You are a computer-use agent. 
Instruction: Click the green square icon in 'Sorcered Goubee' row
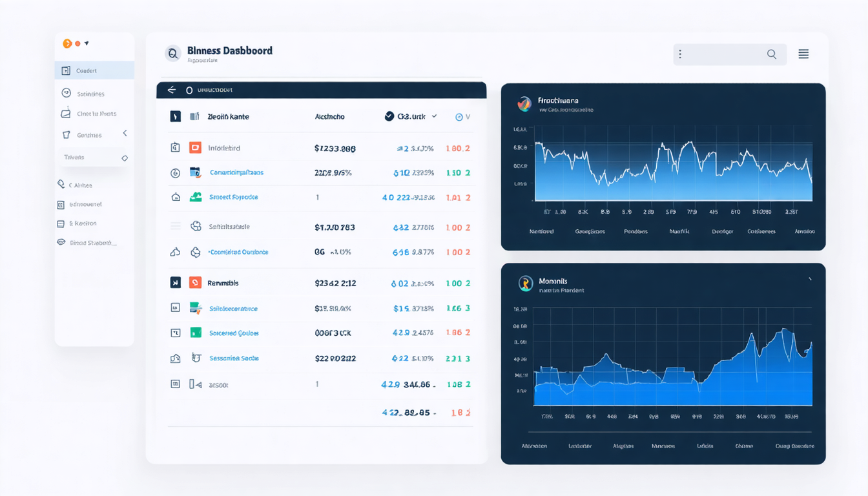196,333
